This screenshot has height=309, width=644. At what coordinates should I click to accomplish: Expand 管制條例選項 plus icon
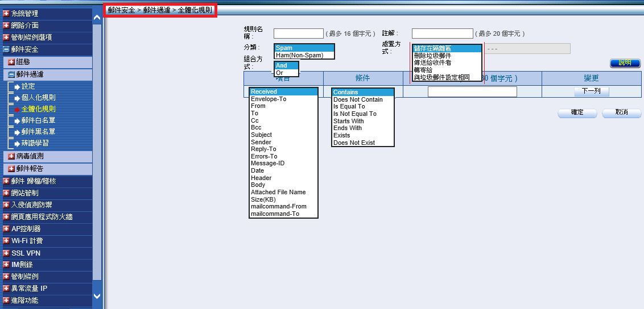click(6, 37)
